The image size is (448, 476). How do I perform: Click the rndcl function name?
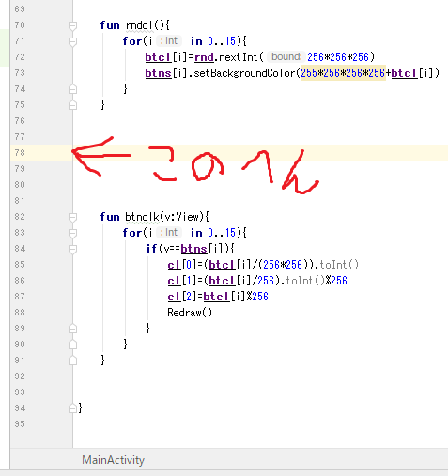click(x=140, y=25)
